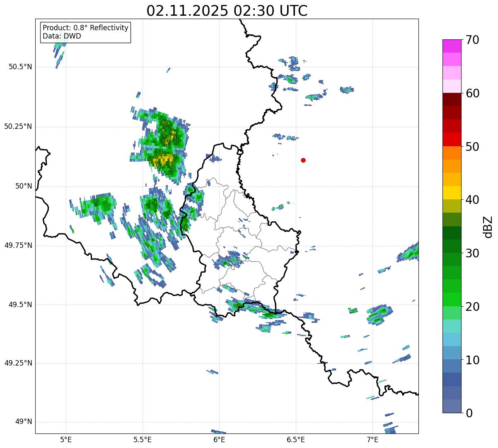498x448 pixels.
Task: Click the plot title "02.11.2025 02:30 UTC"
Action: coord(227,11)
